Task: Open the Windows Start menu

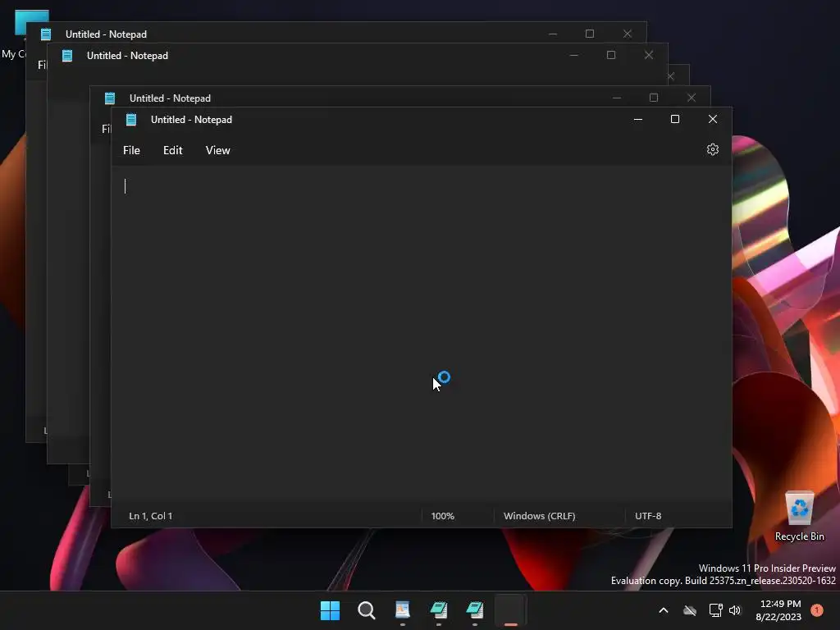Action: tap(330, 610)
